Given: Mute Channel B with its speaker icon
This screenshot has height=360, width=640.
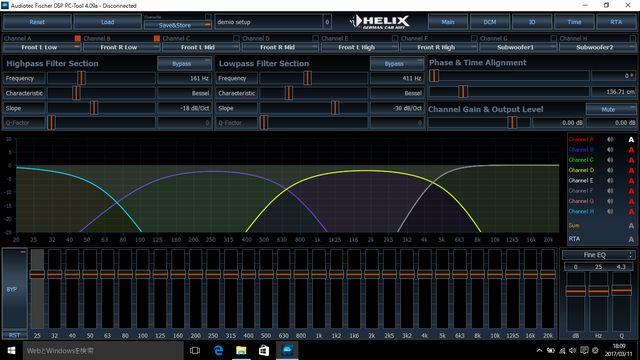Looking at the screenshot, I should (610, 149).
